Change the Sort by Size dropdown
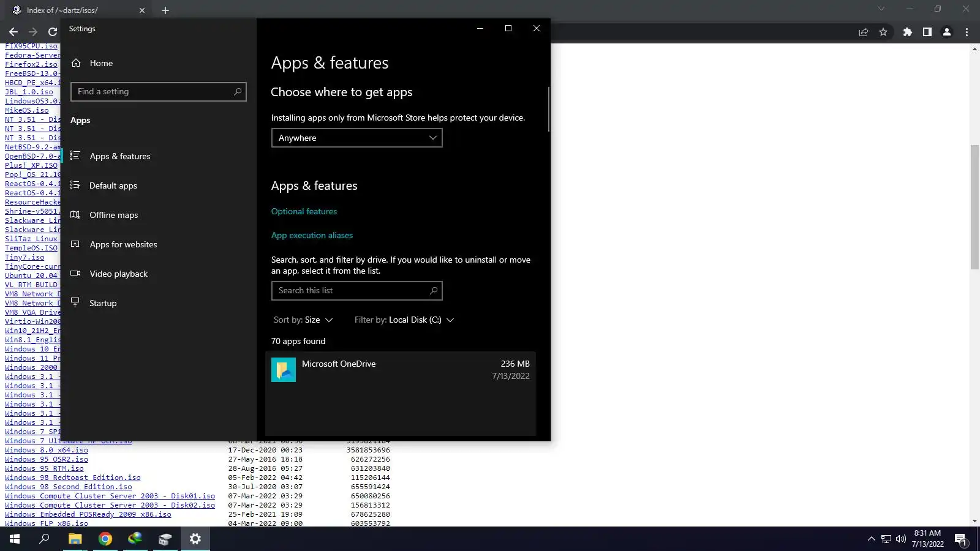980x551 pixels. click(x=303, y=320)
